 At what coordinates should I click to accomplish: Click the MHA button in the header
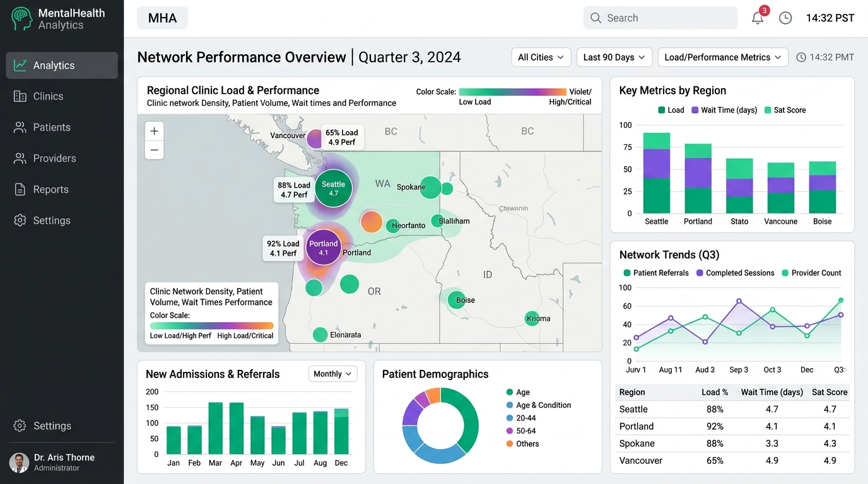163,18
